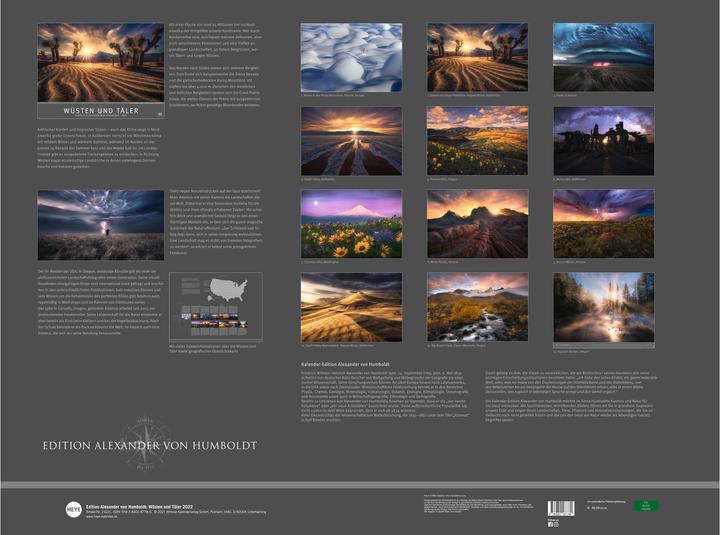This screenshot has height=535, width=720.
Task: Click the green certification badge in footer
Action: [x=646, y=506]
